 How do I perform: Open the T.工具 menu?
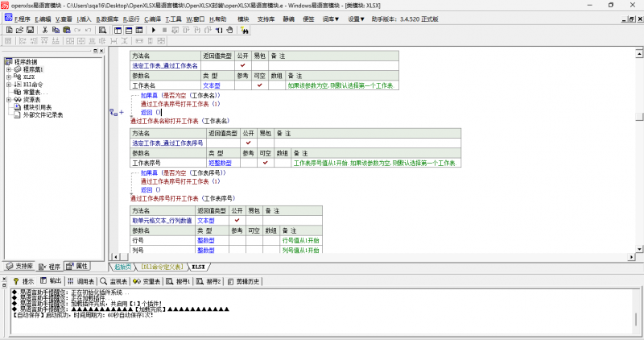[173, 18]
